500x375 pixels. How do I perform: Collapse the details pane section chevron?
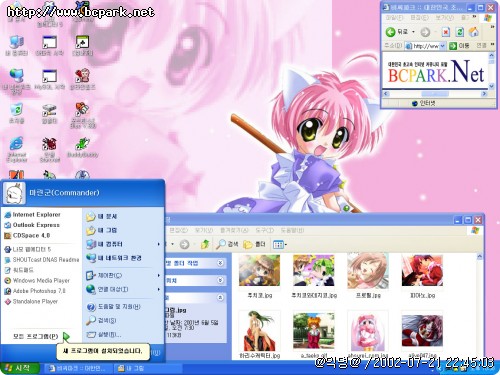point(220,297)
